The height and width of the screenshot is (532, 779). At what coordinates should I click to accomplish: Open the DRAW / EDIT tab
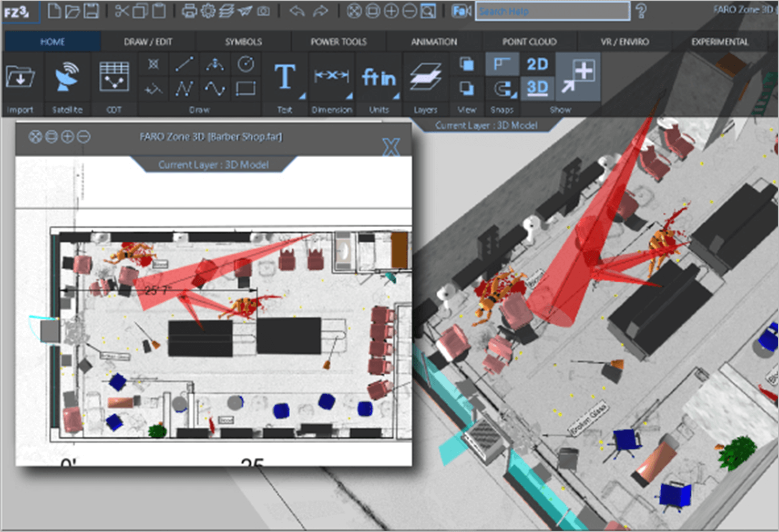tap(148, 42)
